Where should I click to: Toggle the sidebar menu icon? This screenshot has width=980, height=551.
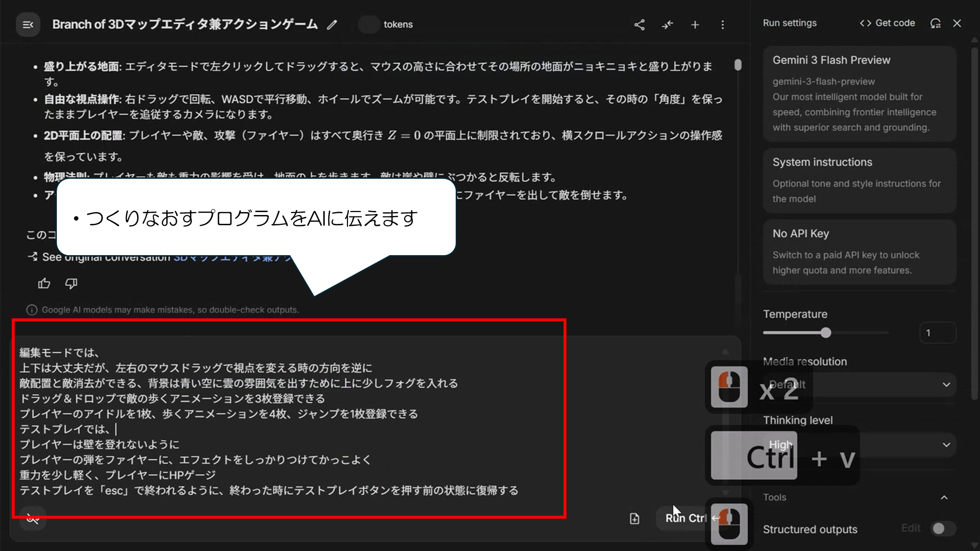[x=28, y=24]
